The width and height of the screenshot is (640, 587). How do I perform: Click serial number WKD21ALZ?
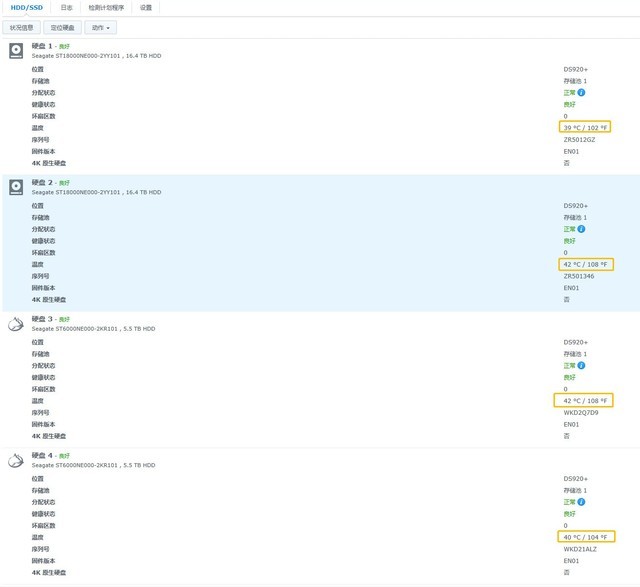coord(580,549)
